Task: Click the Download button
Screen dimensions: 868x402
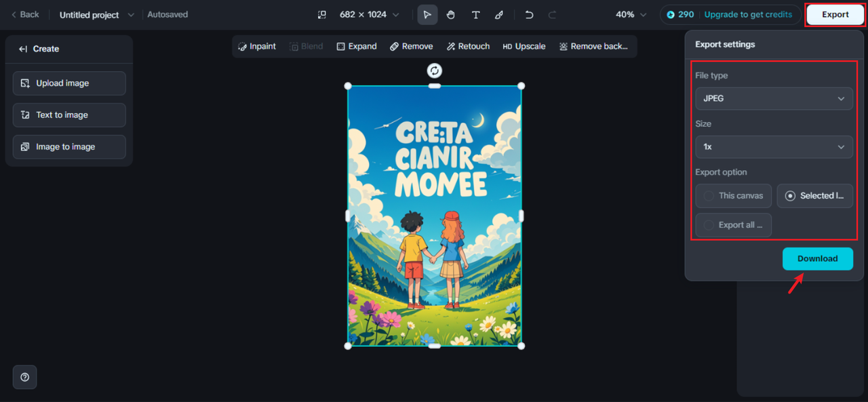Action: coord(817,258)
